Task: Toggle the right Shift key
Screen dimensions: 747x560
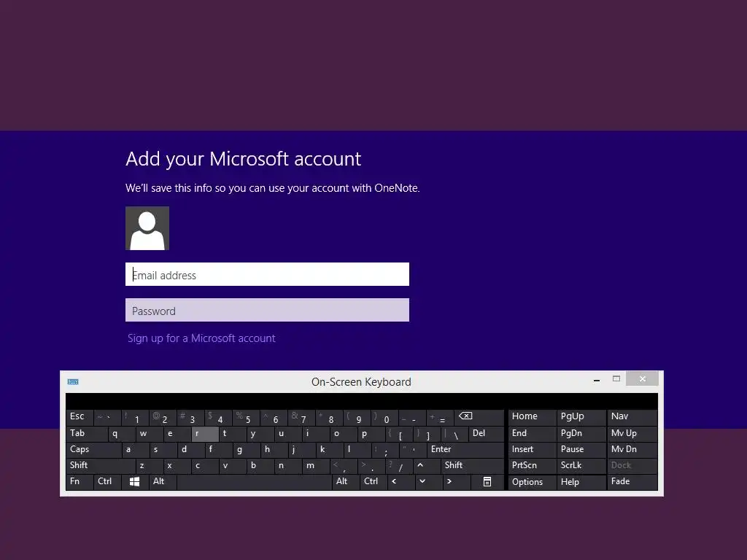Action: (x=472, y=466)
